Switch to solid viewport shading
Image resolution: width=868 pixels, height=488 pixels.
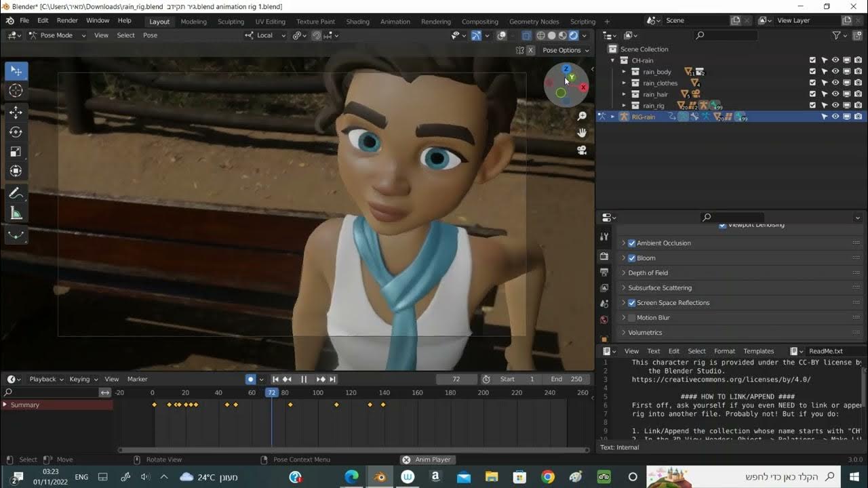551,35
